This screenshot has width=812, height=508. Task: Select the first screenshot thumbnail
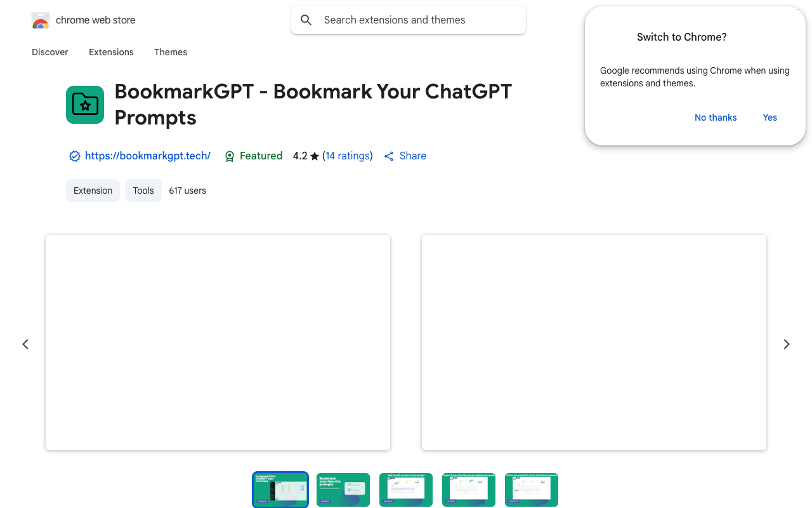pos(280,490)
